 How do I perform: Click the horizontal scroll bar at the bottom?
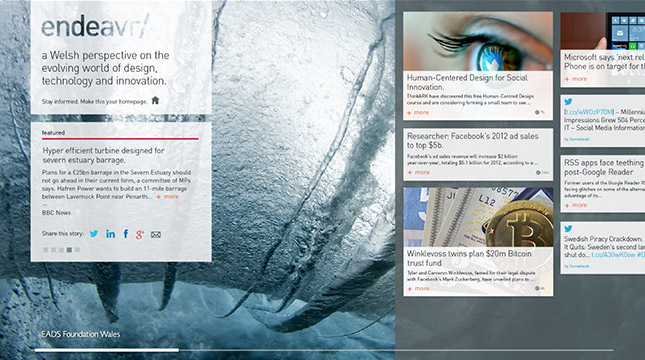[x=324, y=350]
